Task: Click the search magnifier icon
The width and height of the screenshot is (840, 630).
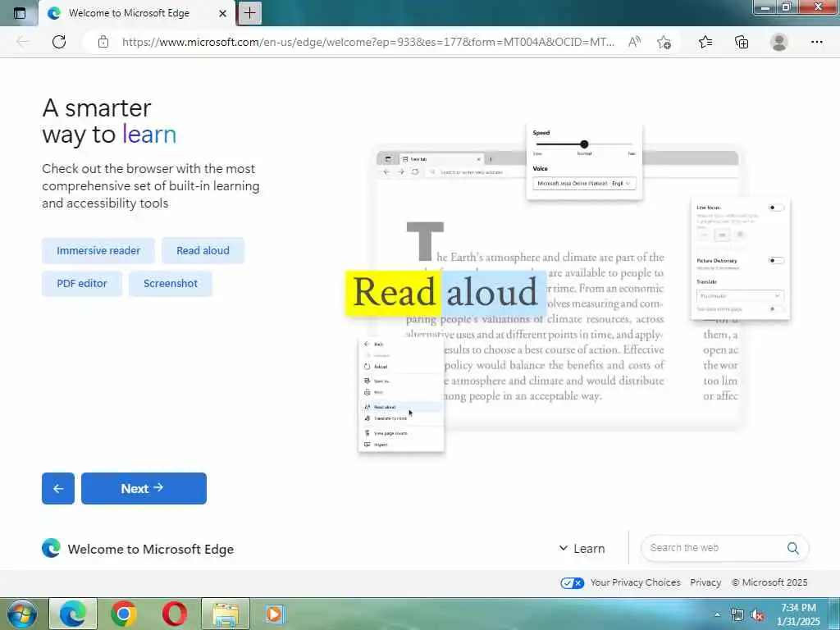Action: [x=793, y=548]
